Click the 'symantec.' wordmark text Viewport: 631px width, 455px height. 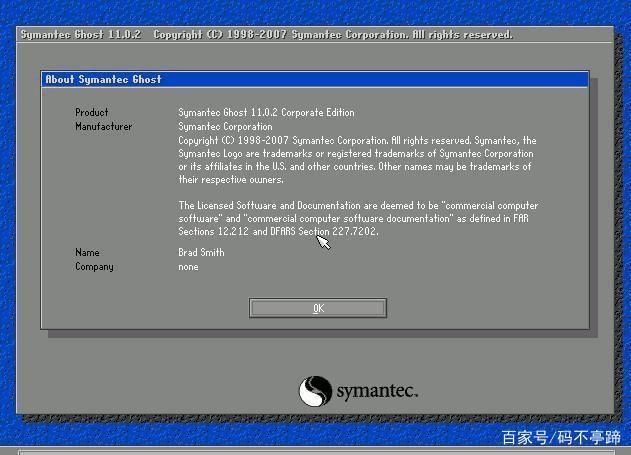pyautogui.click(x=377, y=391)
